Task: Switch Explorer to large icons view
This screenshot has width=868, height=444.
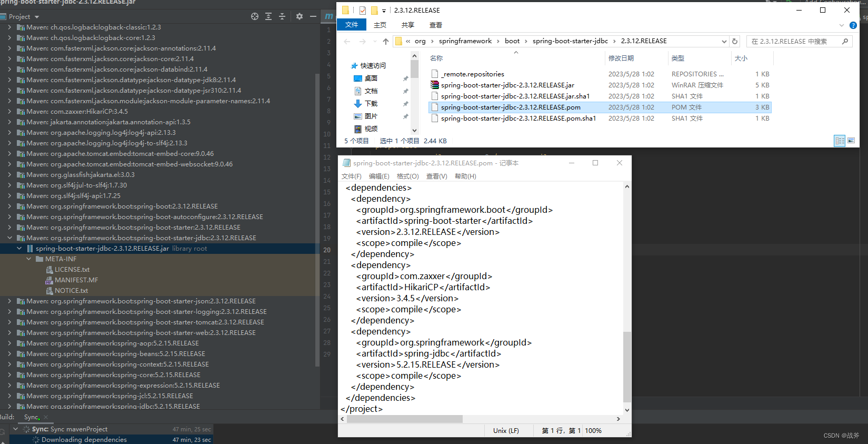Action: [851, 141]
